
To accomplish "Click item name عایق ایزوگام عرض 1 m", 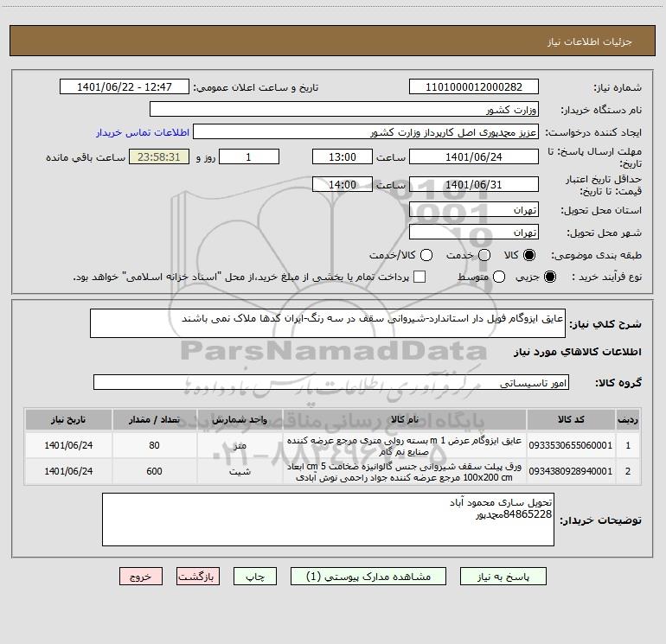I will pos(405,446).
